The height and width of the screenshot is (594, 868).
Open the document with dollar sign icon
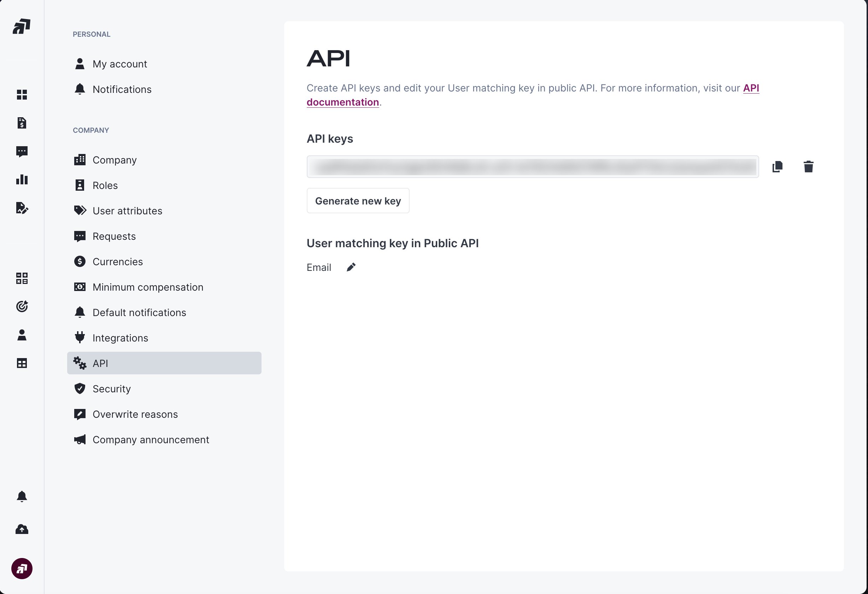point(22,123)
